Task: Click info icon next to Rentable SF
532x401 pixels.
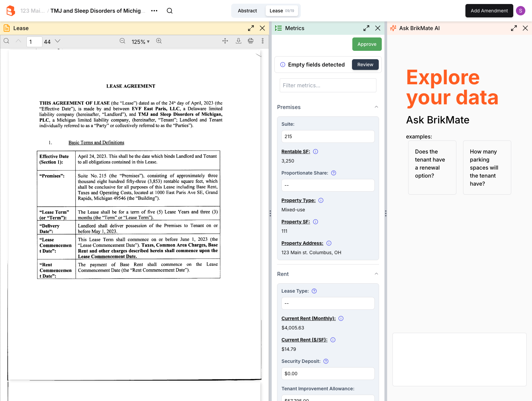Action: (316, 152)
